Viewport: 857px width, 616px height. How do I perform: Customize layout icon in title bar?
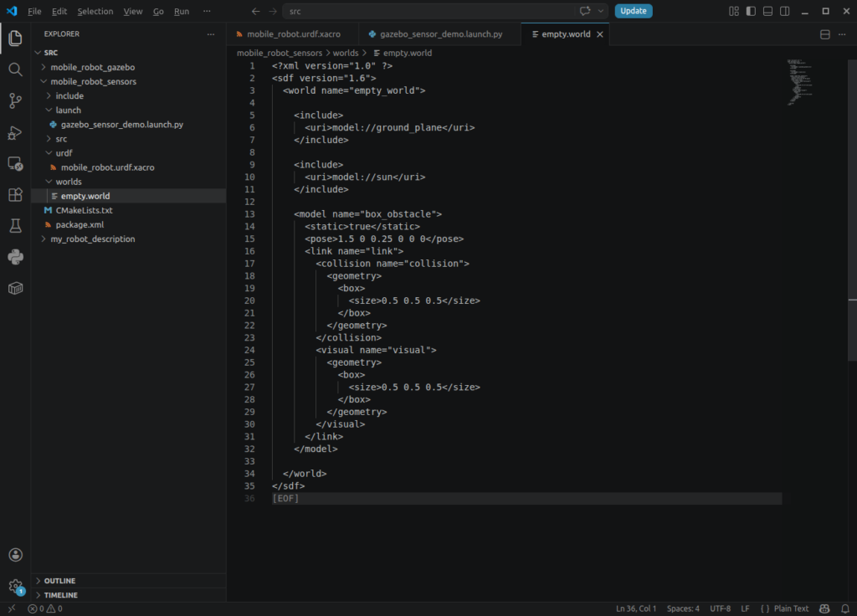point(734,11)
